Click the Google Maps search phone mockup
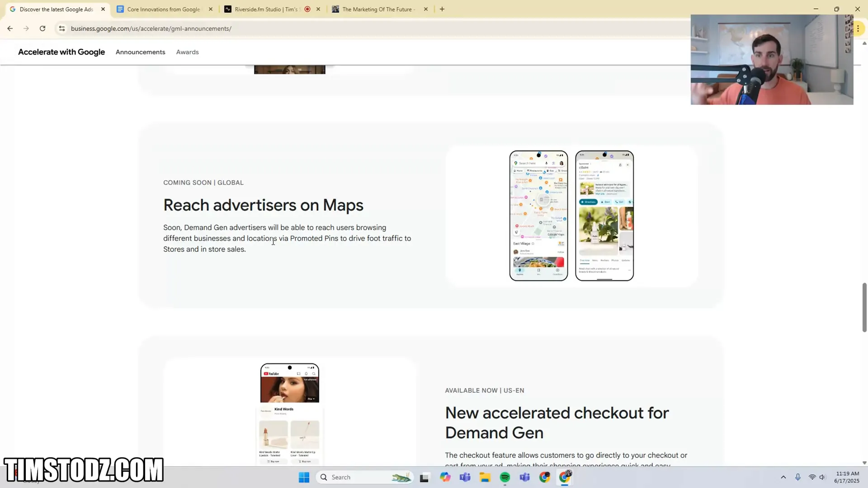 coord(538,216)
